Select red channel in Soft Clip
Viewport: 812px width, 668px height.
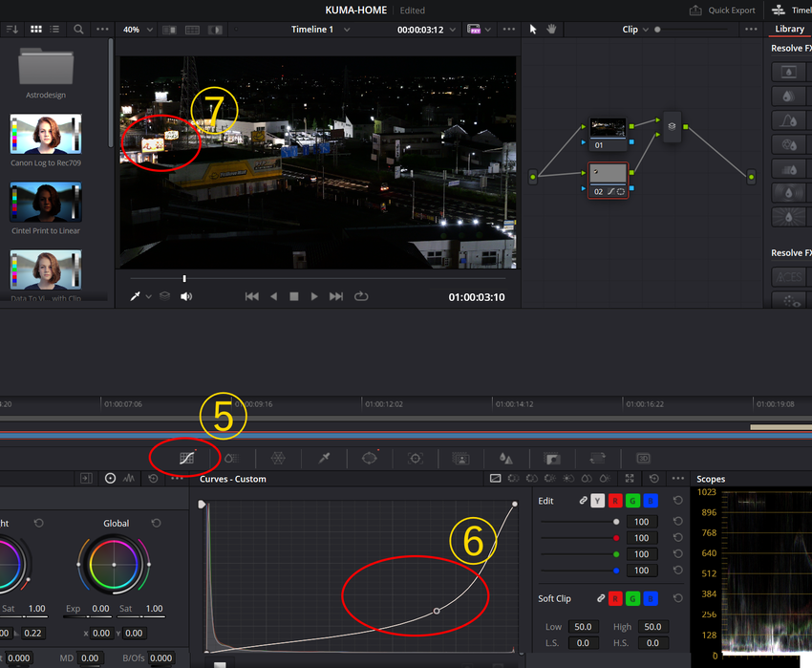tap(615, 598)
